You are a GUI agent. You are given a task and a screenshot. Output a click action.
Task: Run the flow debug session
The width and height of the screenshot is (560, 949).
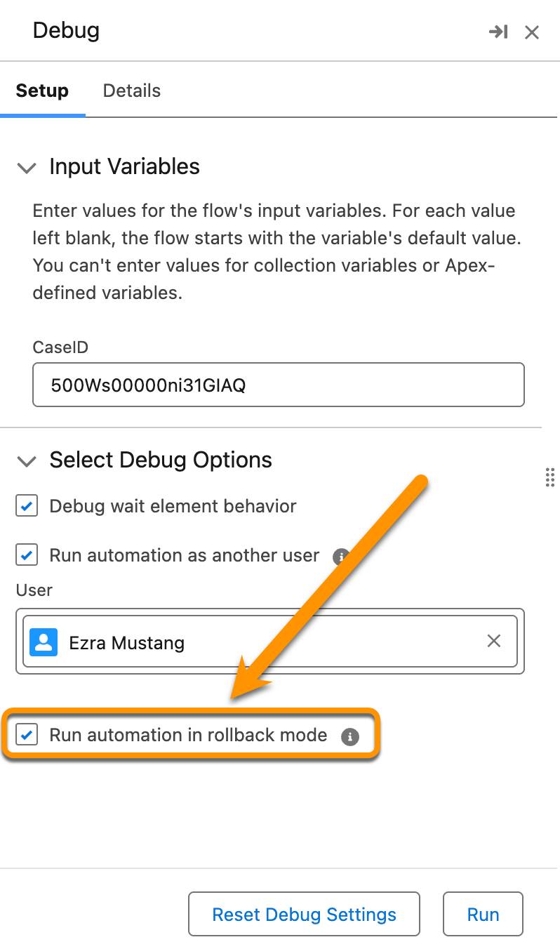(483, 914)
